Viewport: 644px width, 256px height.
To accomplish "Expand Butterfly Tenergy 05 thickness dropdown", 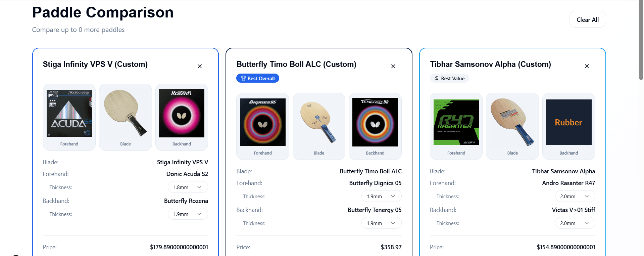I will click(x=381, y=223).
